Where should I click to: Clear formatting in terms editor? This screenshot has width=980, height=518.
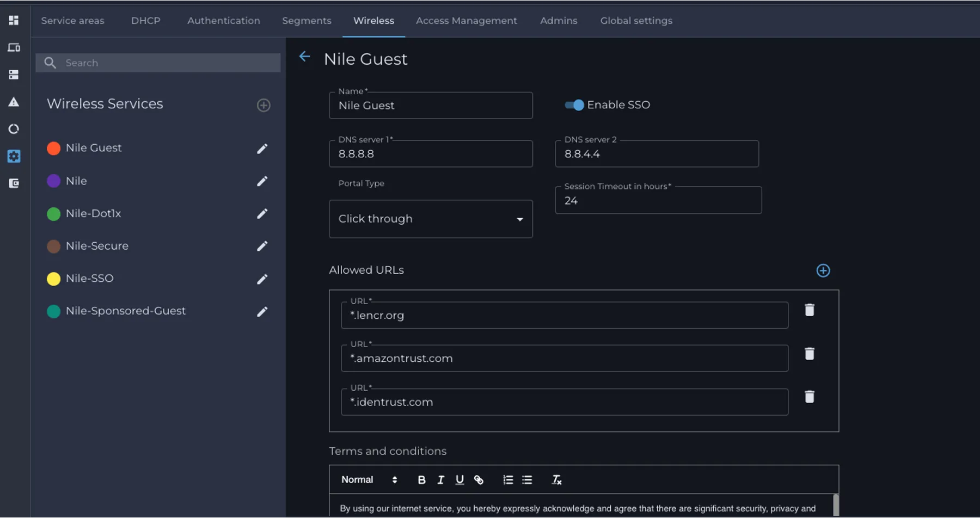(556, 480)
